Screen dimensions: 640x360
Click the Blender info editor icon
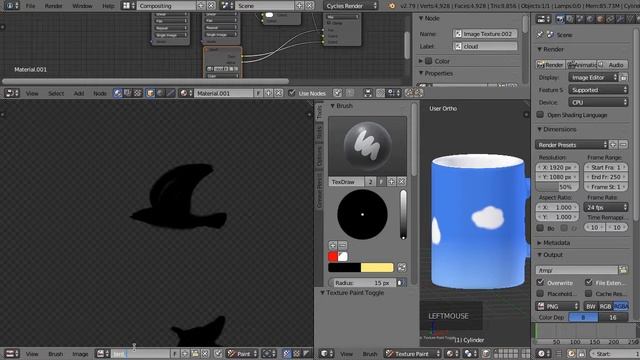[11, 6]
